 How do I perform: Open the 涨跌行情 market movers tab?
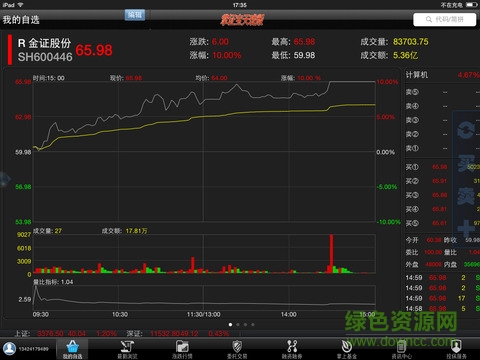[x=182, y=349]
